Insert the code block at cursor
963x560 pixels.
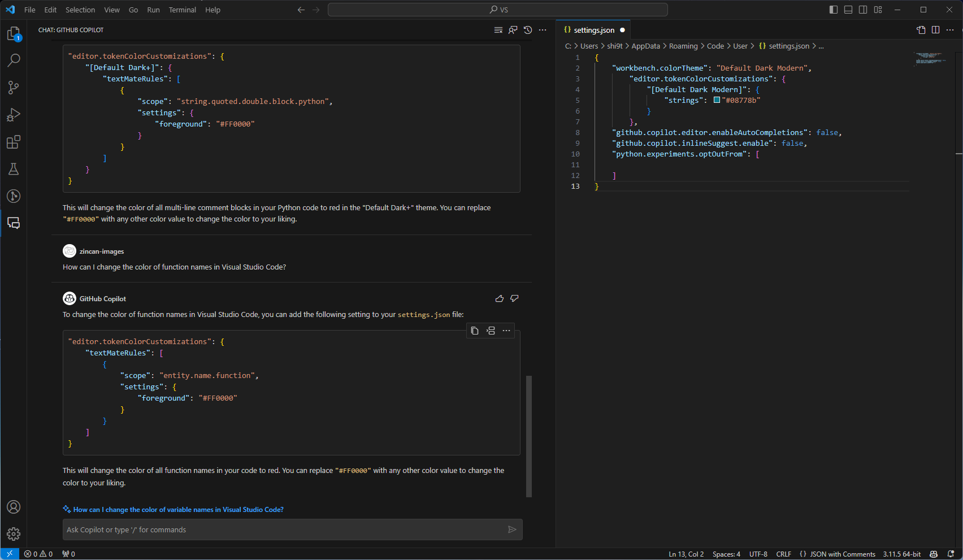(x=491, y=331)
